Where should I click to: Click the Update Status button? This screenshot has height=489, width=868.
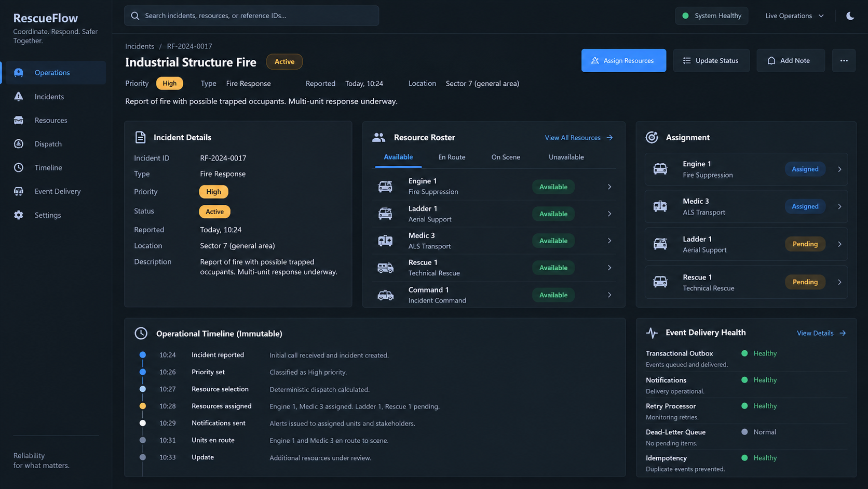pyautogui.click(x=711, y=61)
